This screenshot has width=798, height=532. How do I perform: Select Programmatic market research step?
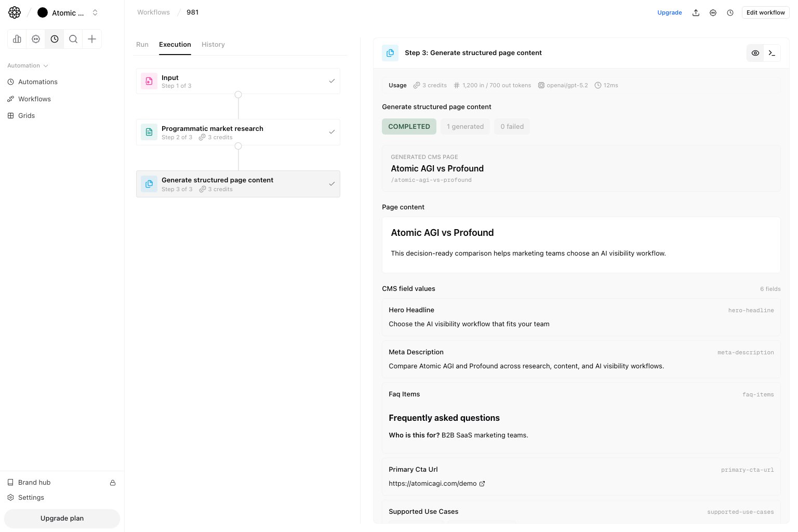[x=238, y=132]
